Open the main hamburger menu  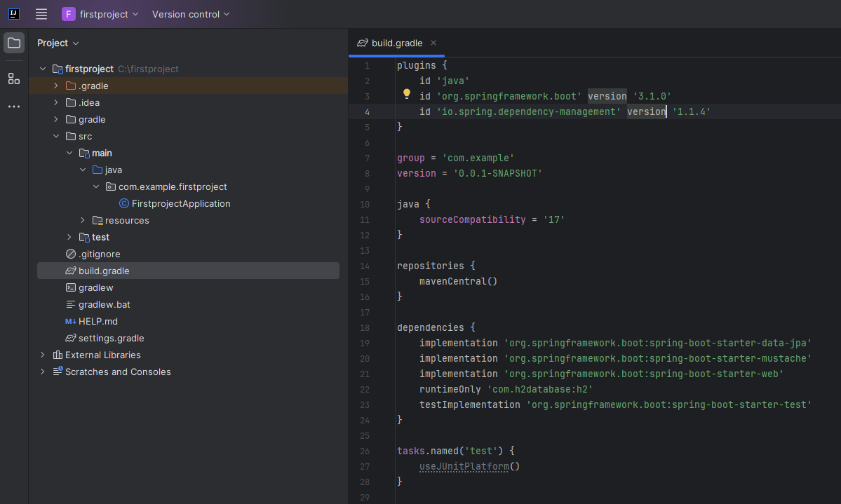(41, 15)
